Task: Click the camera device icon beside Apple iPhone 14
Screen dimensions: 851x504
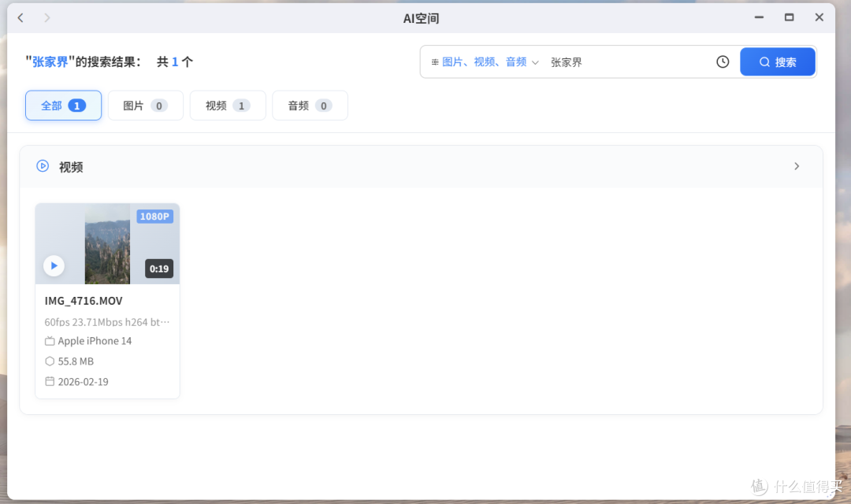Action: tap(50, 341)
